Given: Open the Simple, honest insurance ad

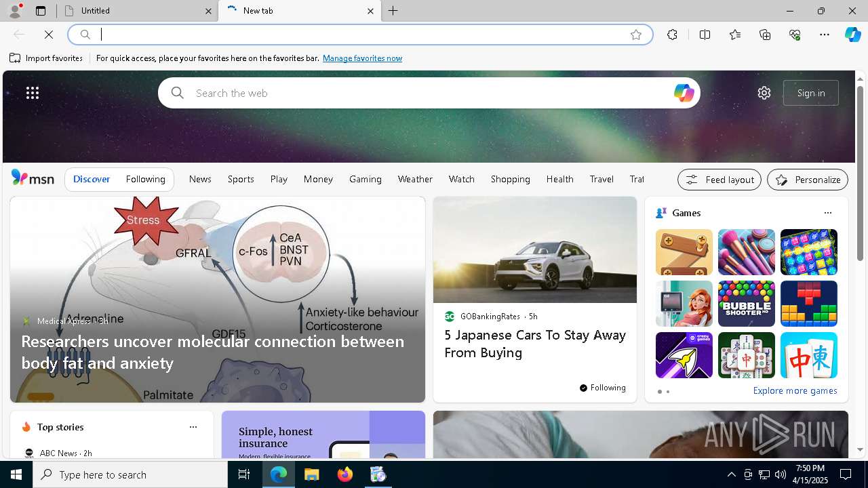Looking at the screenshot, I should (323, 434).
